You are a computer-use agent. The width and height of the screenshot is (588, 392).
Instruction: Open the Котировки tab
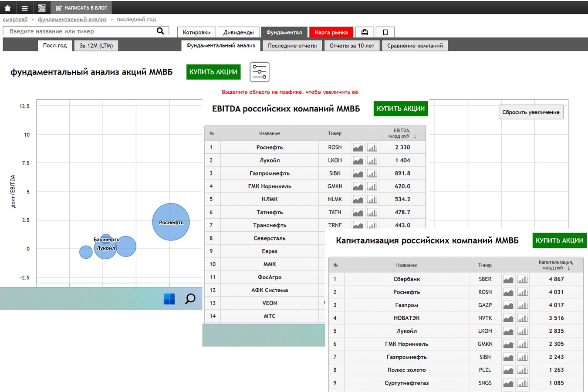click(196, 32)
